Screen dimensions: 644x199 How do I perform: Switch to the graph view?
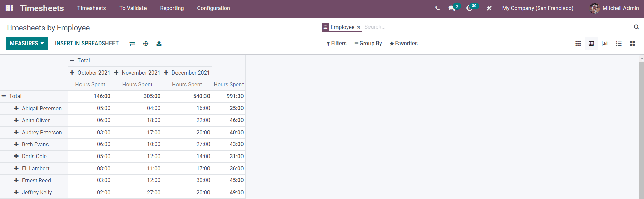click(x=605, y=44)
